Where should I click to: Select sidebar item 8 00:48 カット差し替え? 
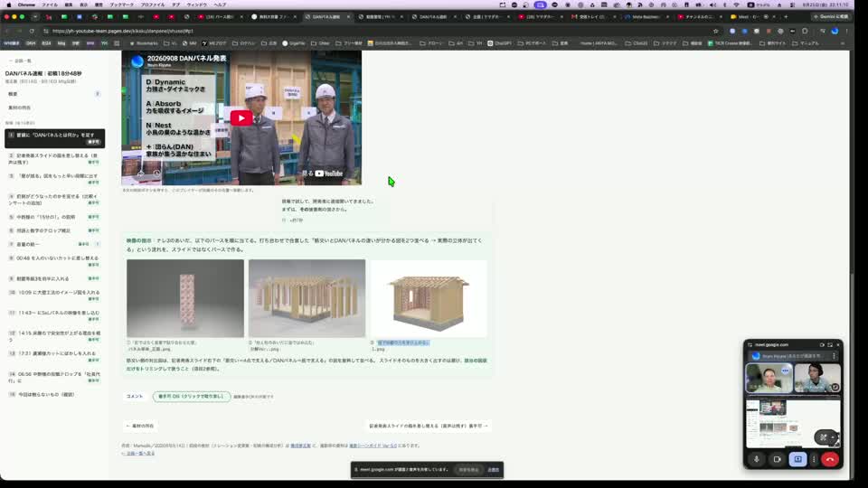pyautogui.click(x=54, y=261)
